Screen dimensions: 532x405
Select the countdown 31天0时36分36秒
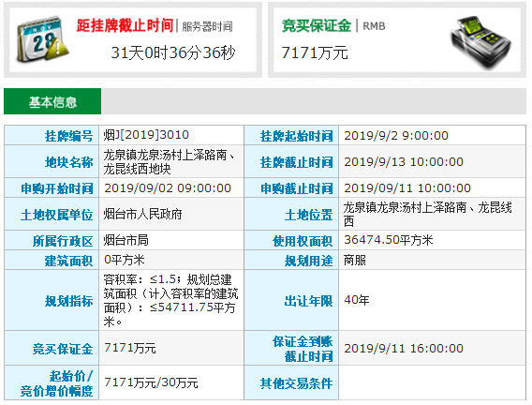(173, 52)
